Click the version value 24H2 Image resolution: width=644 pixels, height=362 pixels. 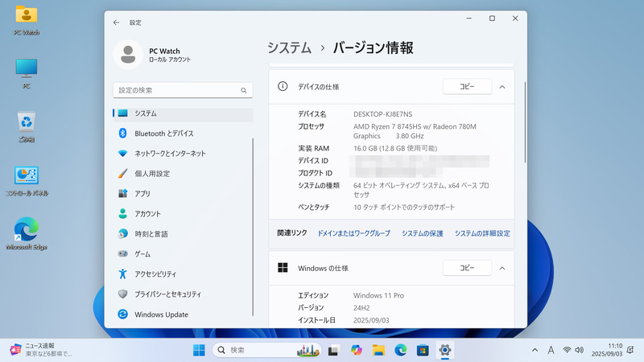tap(361, 308)
